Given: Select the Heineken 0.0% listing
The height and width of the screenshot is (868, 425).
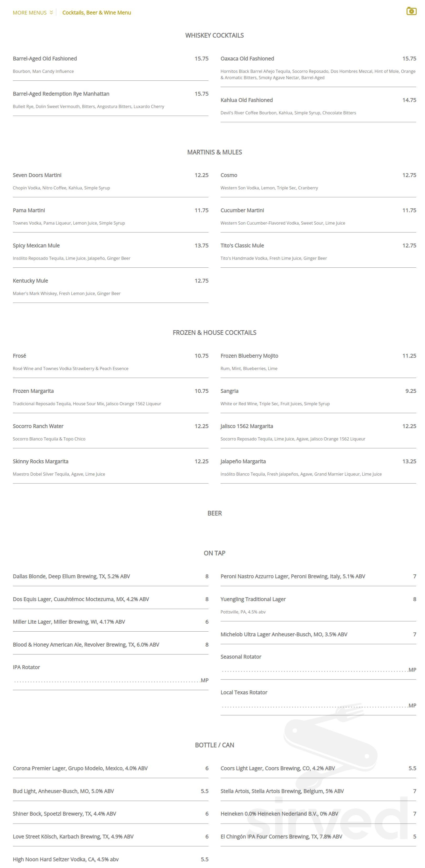Looking at the screenshot, I should (x=279, y=813).
